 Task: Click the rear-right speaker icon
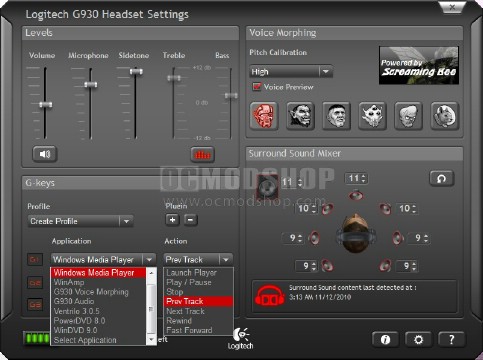[x=385, y=266]
